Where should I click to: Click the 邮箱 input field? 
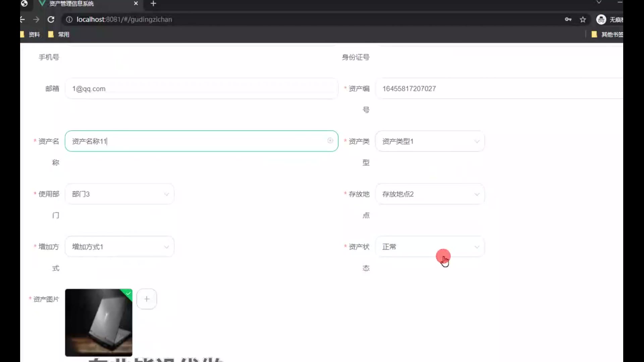click(202, 88)
